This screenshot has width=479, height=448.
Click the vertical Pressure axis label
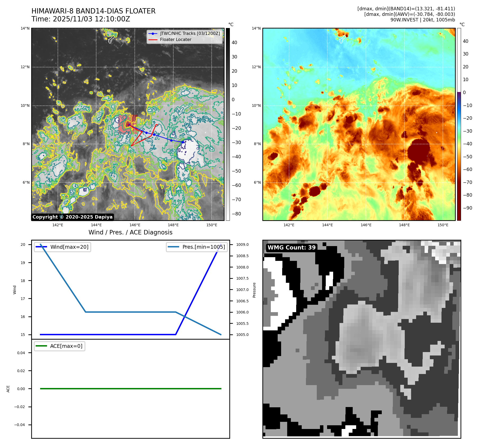(x=254, y=290)
